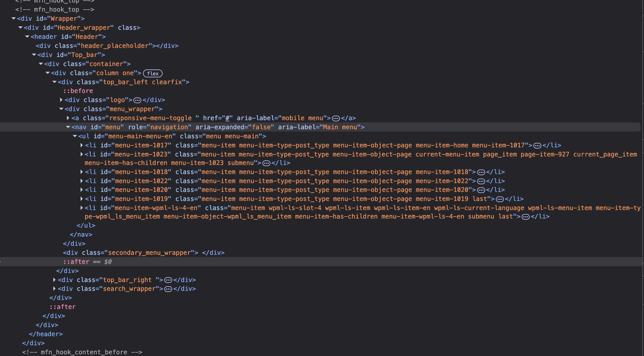Select the header_placeholder div line
The height and width of the screenshot is (356, 644).
(107, 46)
